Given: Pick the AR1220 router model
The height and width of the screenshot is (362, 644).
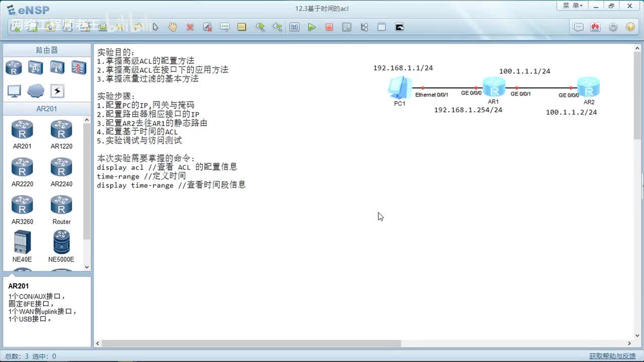Looking at the screenshot, I should (61, 135).
